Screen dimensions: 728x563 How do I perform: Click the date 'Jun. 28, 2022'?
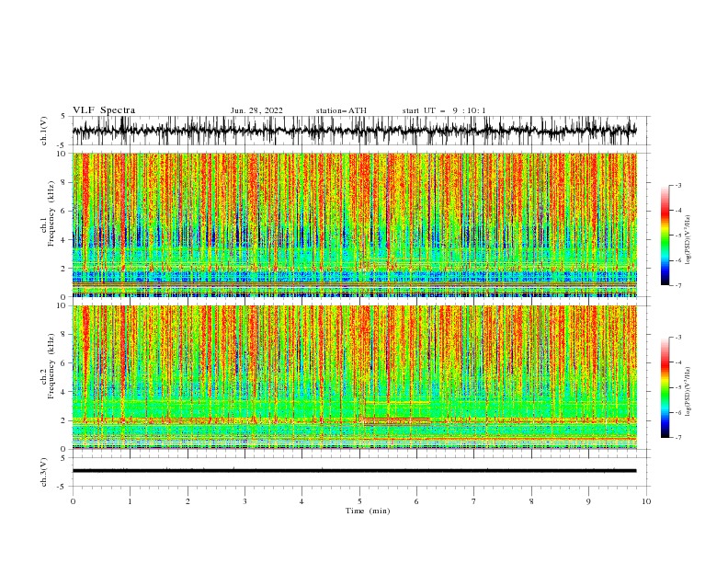256,110
